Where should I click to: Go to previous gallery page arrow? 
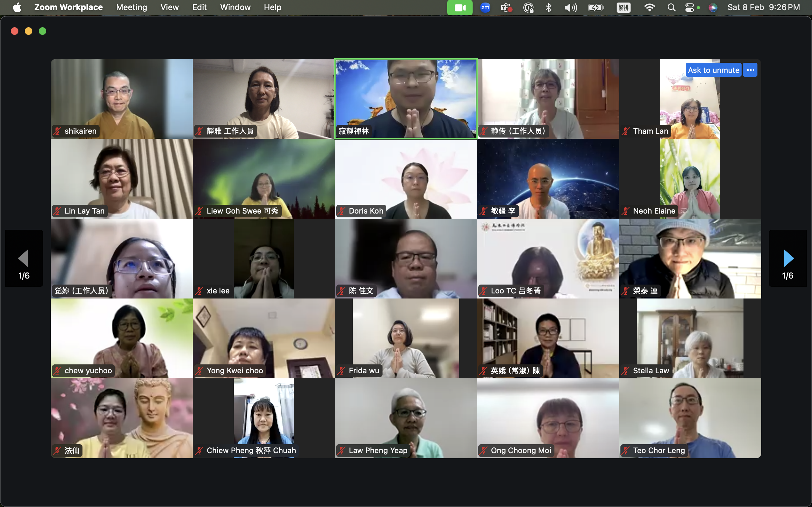[24, 258]
